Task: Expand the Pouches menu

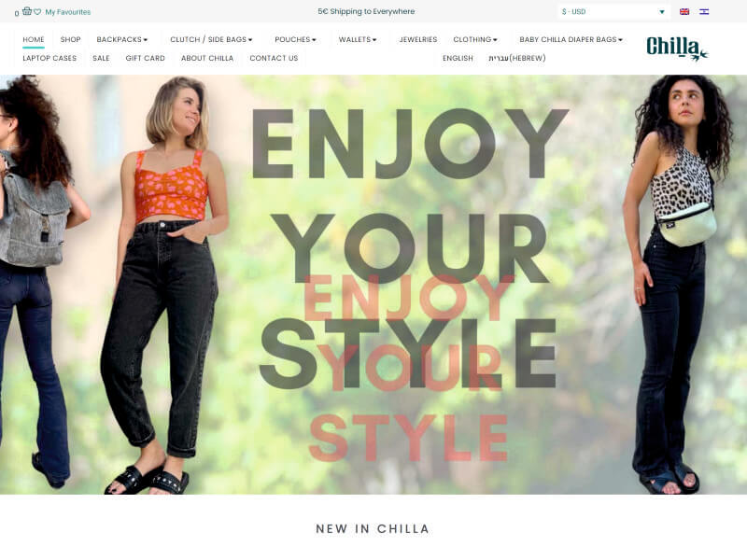Action: click(x=295, y=39)
